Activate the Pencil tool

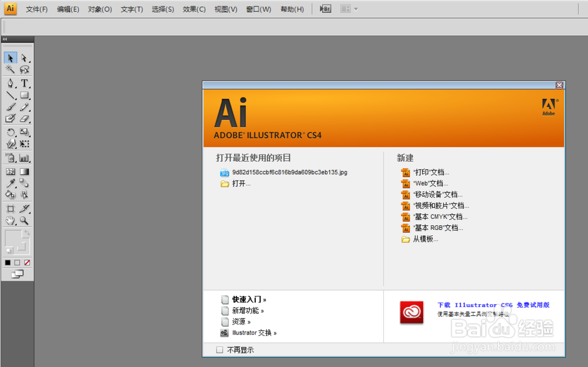click(x=24, y=107)
